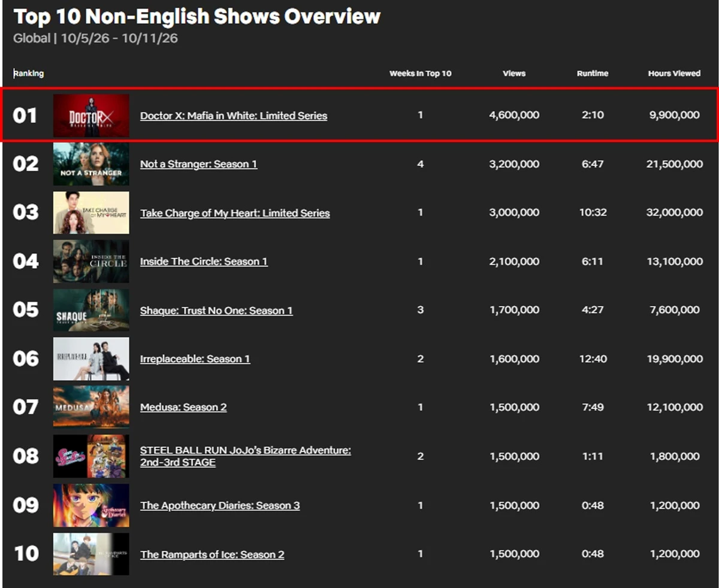Open the Medusa: Season 2 link
This screenshot has height=588, width=719.
pyautogui.click(x=183, y=407)
